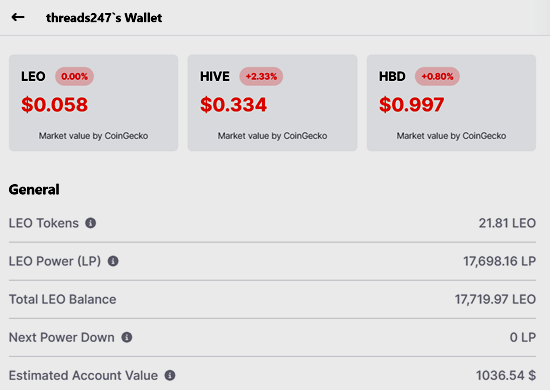The height and width of the screenshot is (390, 550).
Task: Click the LEO Tokens info icon
Action: tap(90, 223)
